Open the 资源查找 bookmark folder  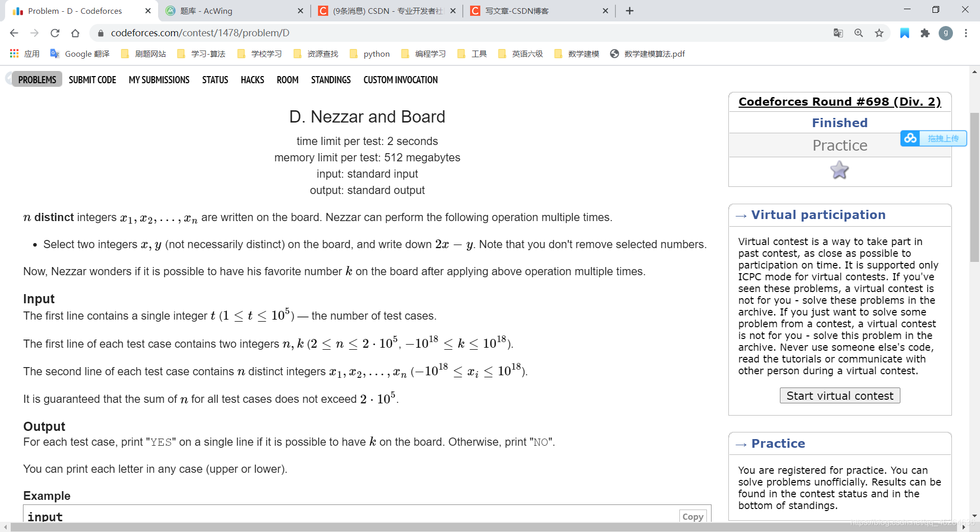316,54
